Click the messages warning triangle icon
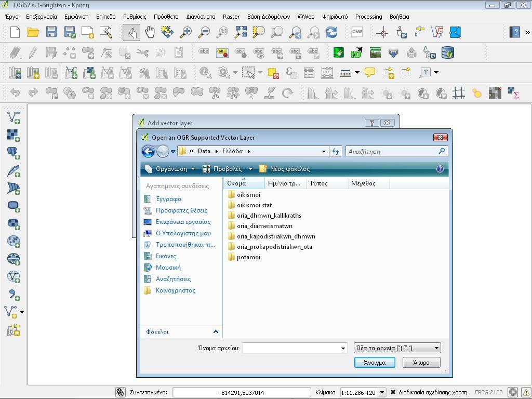 click(525, 392)
